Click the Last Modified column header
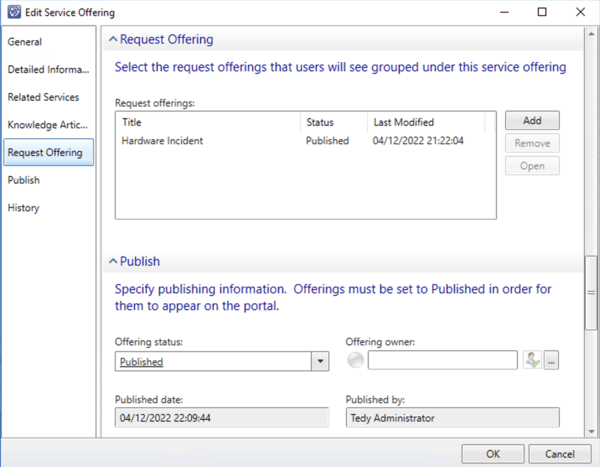The image size is (600, 467). [426, 122]
